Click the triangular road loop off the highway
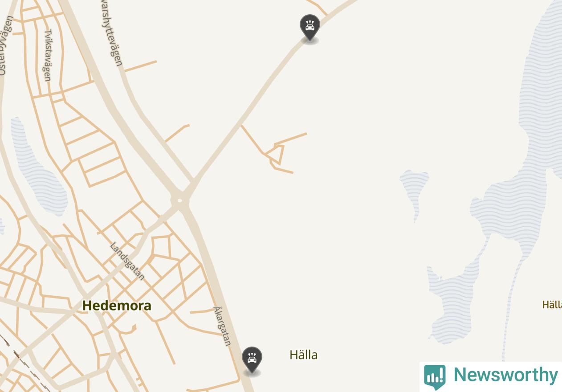Image resolution: width=562 pixels, height=392 pixels. [x=276, y=155]
